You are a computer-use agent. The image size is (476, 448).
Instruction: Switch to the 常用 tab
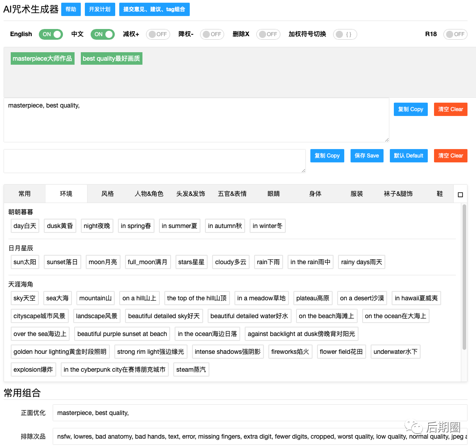[25, 194]
